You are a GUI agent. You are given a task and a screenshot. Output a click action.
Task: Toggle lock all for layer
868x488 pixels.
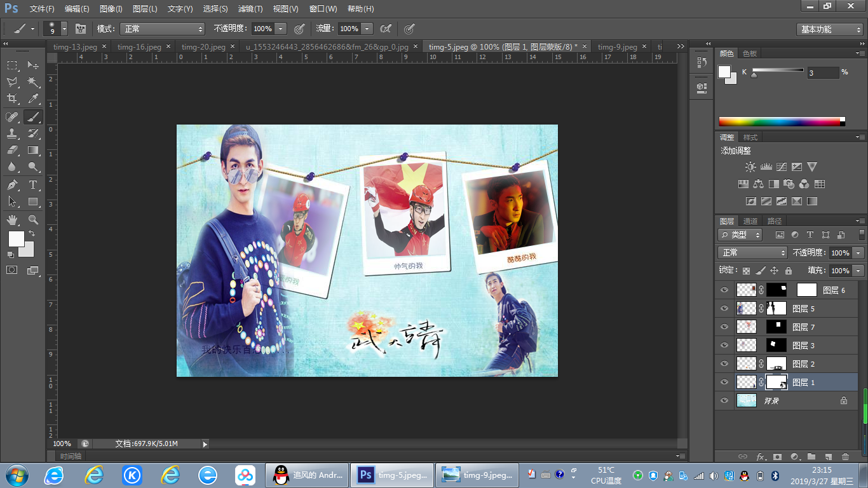click(x=789, y=271)
